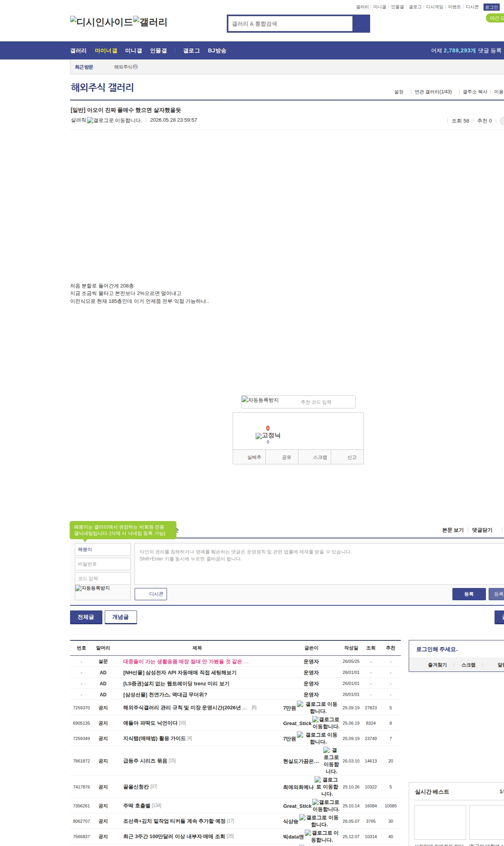Open gallog icon next to author 살려줘
The height and width of the screenshot is (846, 504).
tap(114, 120)
